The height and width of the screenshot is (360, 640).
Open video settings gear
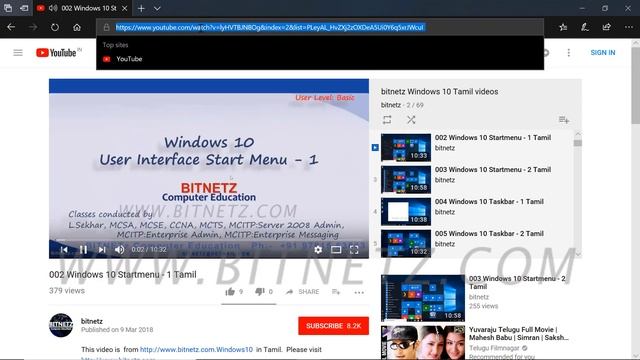tap(318, 249)
